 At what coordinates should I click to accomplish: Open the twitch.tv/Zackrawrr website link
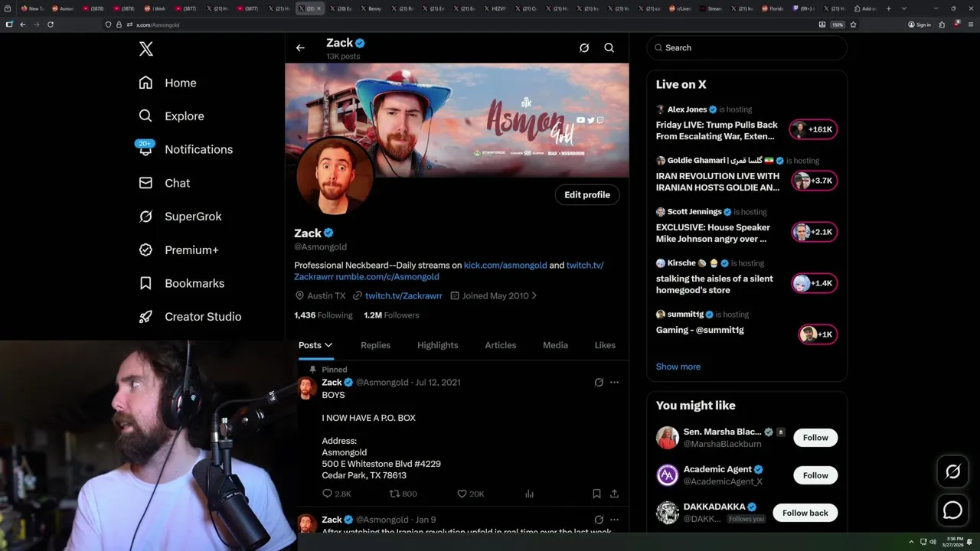(403, 295)
